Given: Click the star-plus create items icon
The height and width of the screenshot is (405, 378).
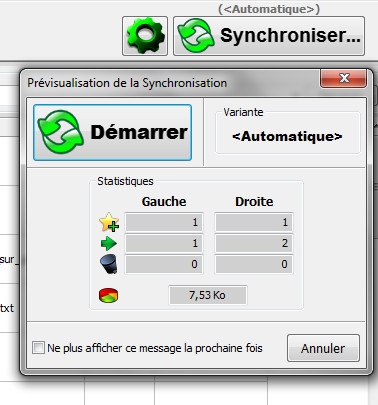Looking at the screenshot, I should (109, 222).
